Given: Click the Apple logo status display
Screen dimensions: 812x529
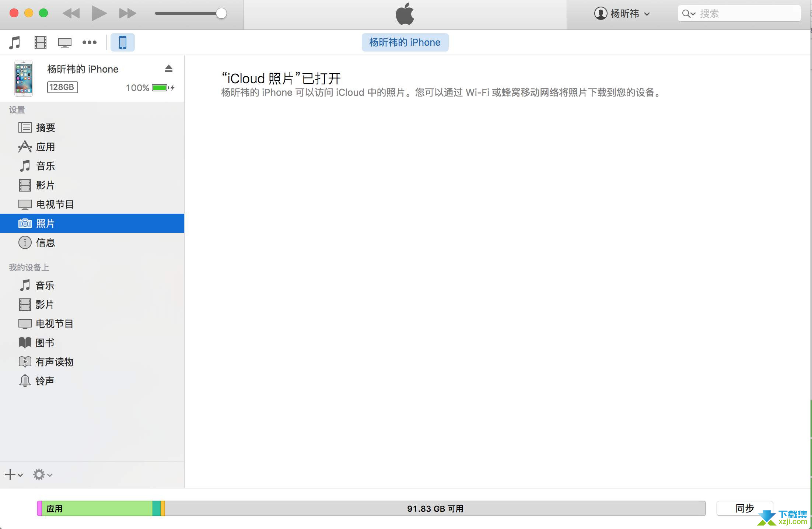Looking at the screenshot, I should pyautogui.click(x=405, y=14).
